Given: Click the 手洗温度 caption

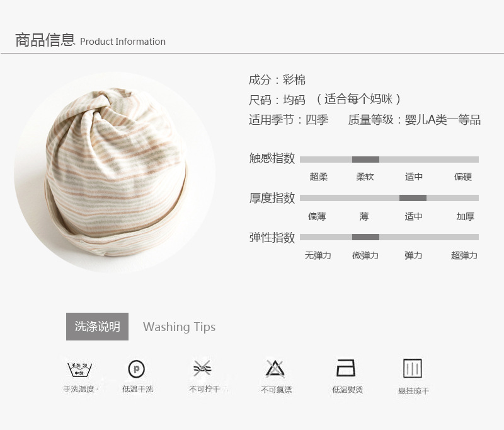Looking at the screenshot, I should pos(79,389).
